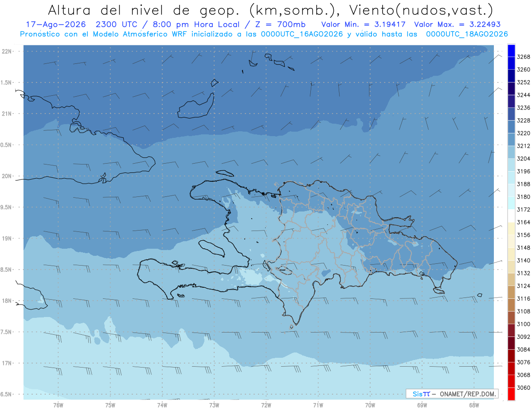Image resolution: width=532 pixels, height=411 pixels.
Task: Click the valid-until time '0000UTC_18AGO2026'
Action: pyautogui.click(x=466, y=34)
